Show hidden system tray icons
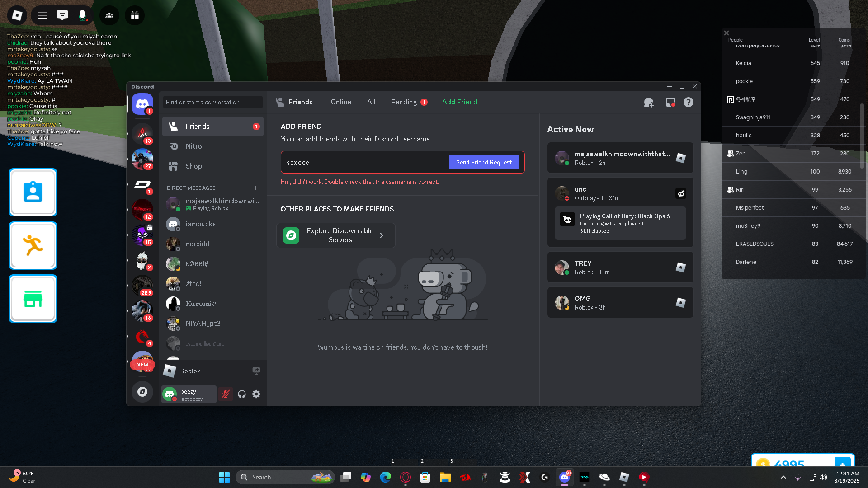This screenshot has width=868, height=488. click(x=783, y=477)
